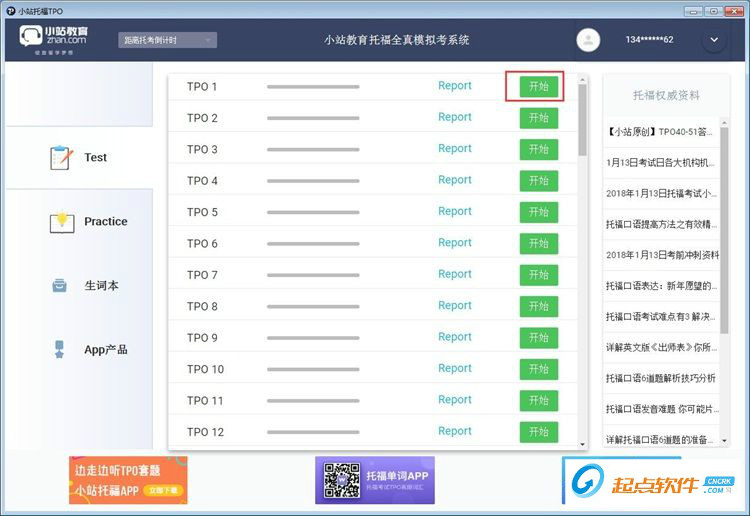This screenshot has height=516, width=750.
Task: Click the TPO 6 progress bar
Action: point(313,244)
